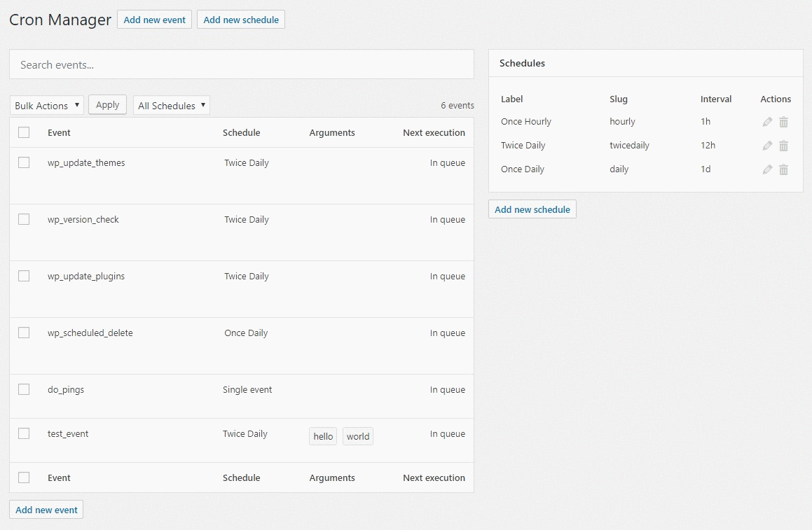Screen dimensions: 812x530
Task: Open the Bulk Actions dropdown
Action: (x=47, y=106)
